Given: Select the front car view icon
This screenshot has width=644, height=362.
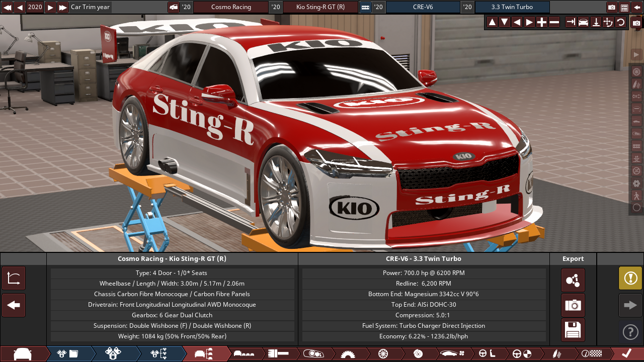Looking at the screenshot, I should [583, 22].
